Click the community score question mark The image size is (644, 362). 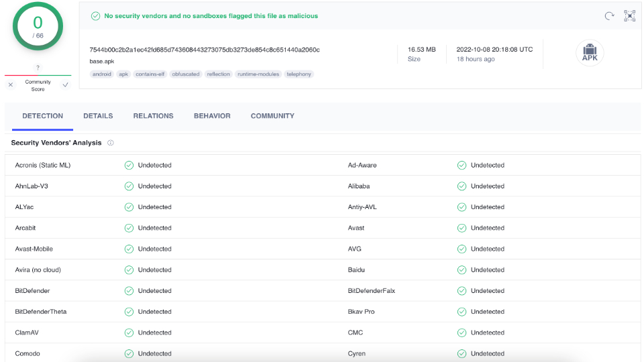38,68
